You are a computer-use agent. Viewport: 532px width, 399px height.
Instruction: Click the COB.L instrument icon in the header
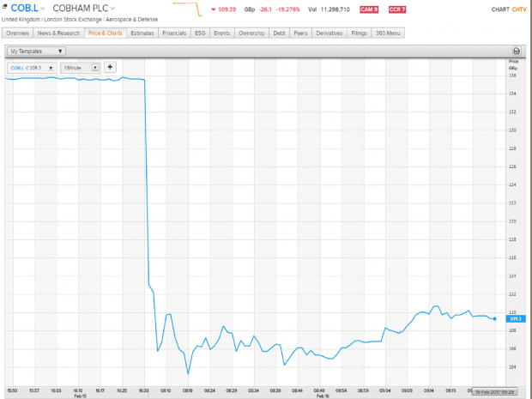5,8
